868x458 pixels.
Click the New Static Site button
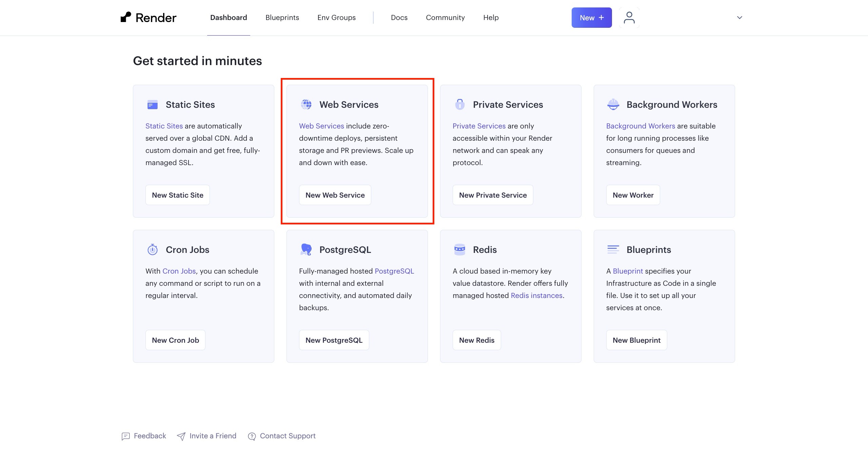(178, 195)
